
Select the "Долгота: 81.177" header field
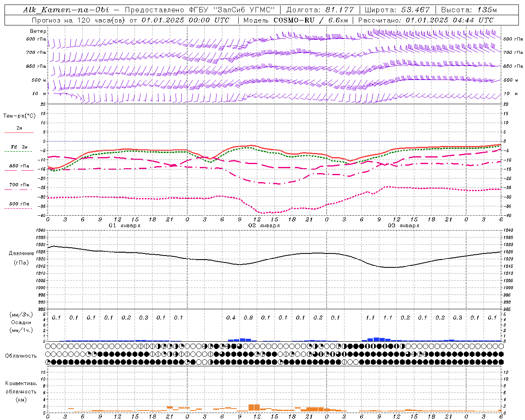tap(320, 10)
